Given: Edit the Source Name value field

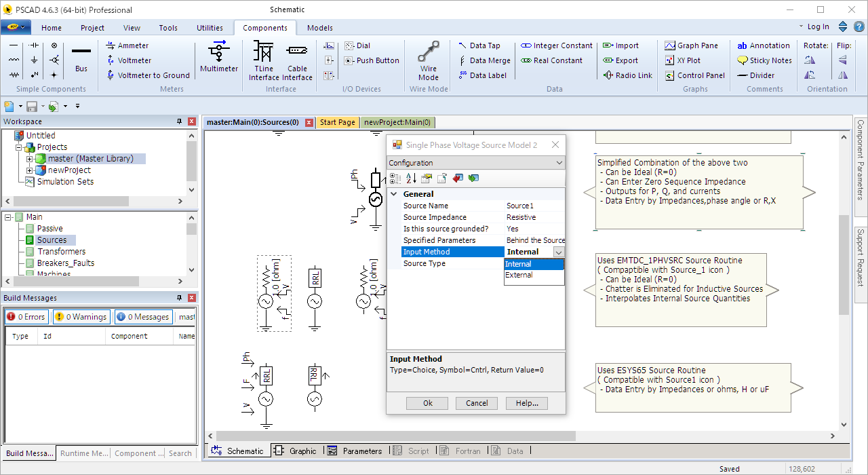Looking at the screenshot, I should [534, 206].
